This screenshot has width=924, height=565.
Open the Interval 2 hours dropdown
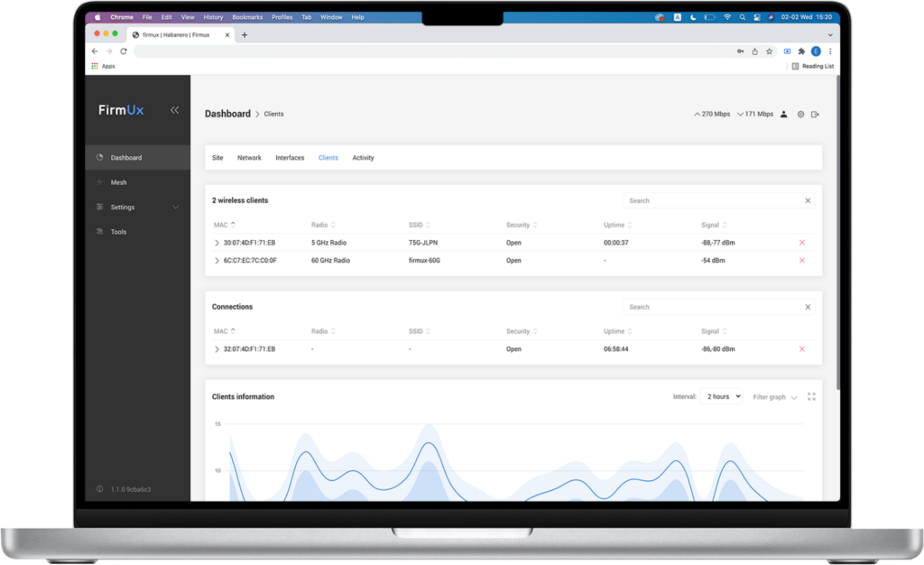pos(721,396)
